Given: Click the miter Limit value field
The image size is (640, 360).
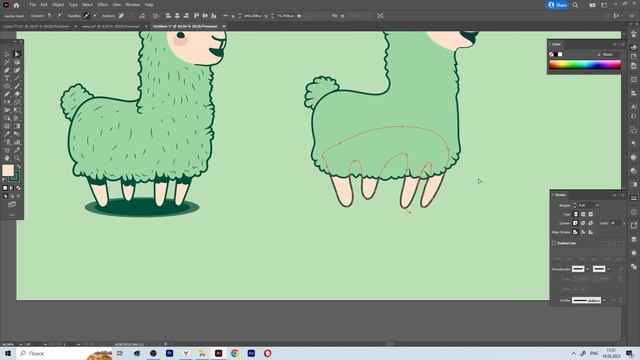Looking at the screenshot, I should click(616, 223).
